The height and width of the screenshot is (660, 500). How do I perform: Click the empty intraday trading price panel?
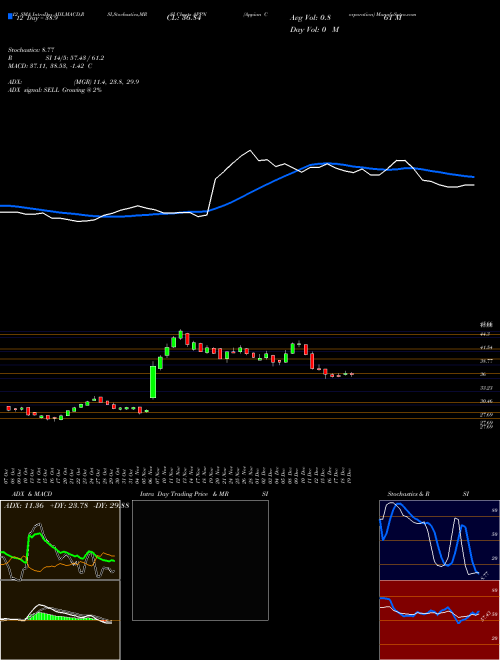pyautogui.click(x=200, y=560)
